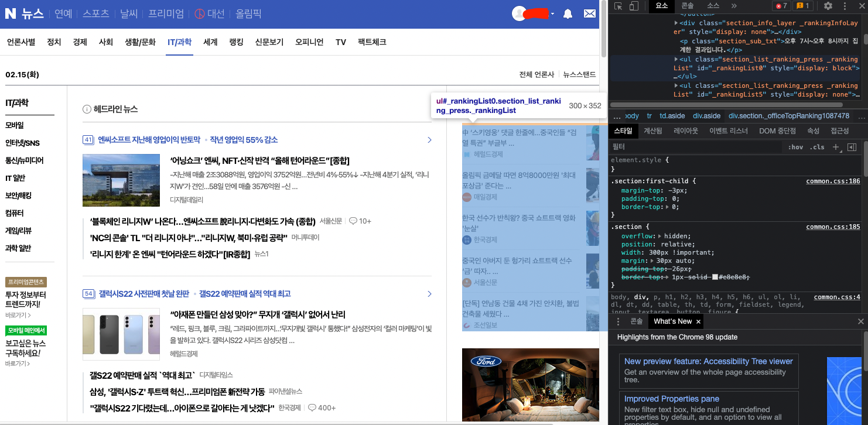The height and width of the screenshot is (425, 868).
Task: Open the account dropdown arrow beside username
Action: 552,14
